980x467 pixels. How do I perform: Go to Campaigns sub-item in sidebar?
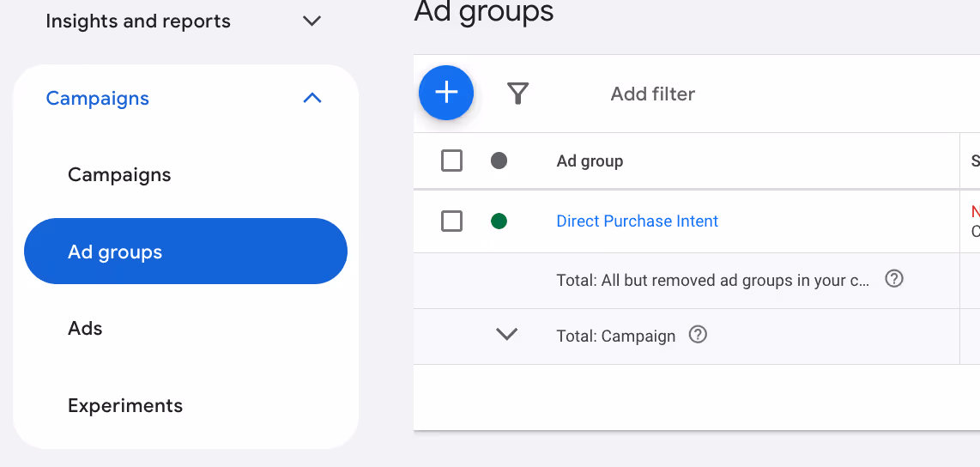(119, 174)
